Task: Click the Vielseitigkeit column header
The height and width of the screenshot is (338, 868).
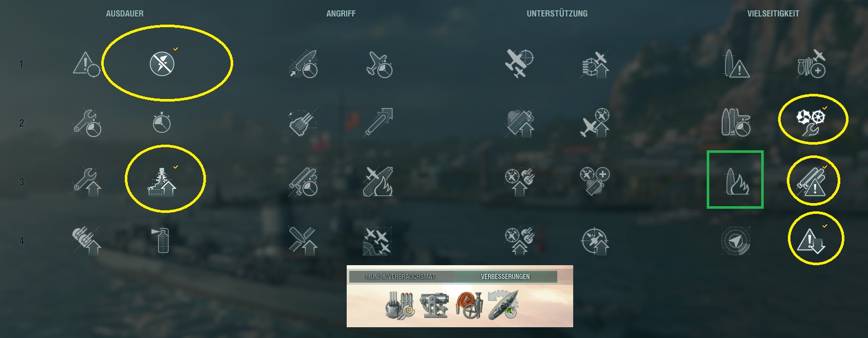Action: [x=773, y=14]
